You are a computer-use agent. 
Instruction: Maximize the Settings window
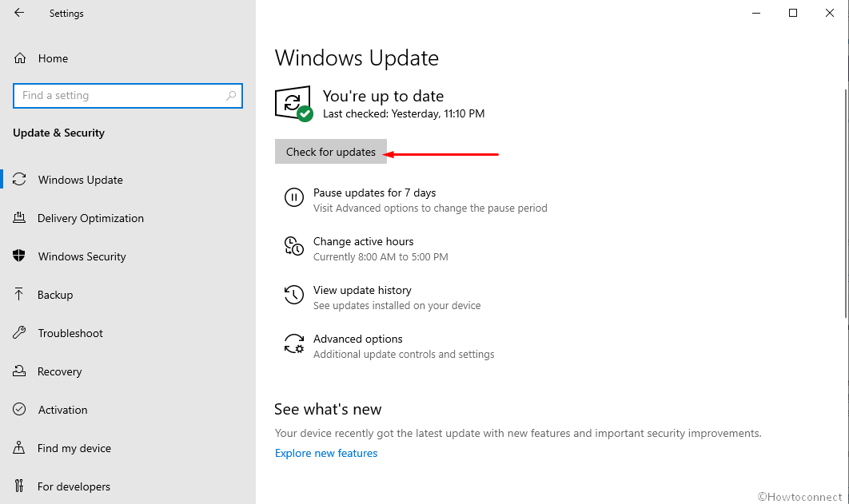tap(793, 13)
